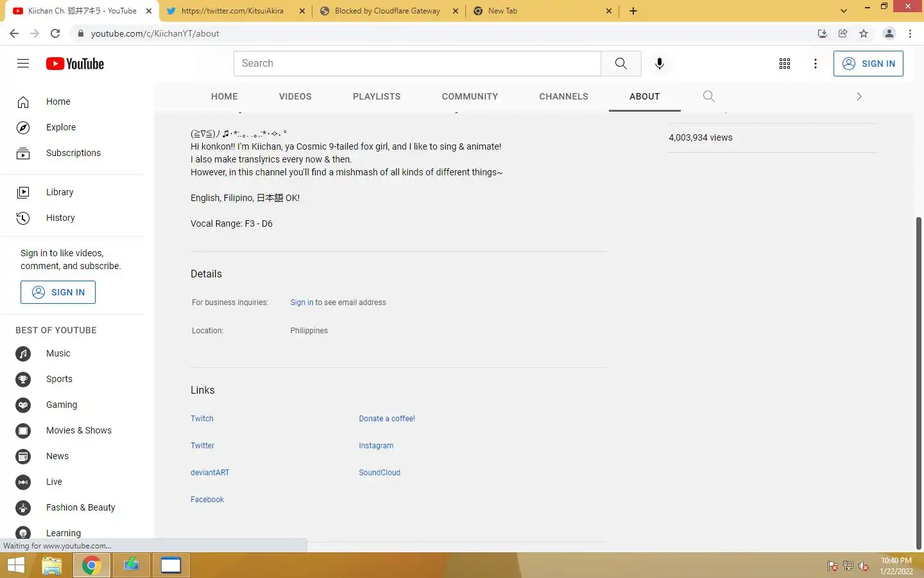Open History in the sidebar

click(60, 218)
